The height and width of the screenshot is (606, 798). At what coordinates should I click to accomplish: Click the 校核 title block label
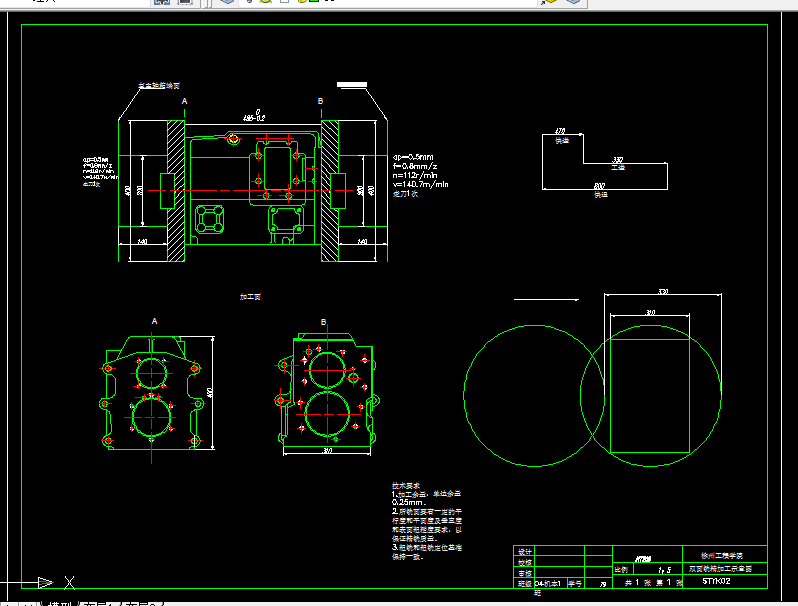(x=525, y=562)
